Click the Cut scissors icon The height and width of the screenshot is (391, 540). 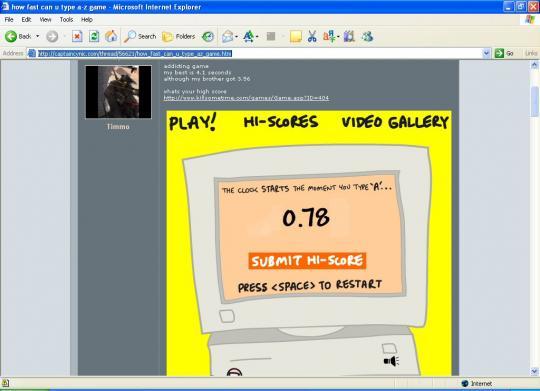point(312,37)
